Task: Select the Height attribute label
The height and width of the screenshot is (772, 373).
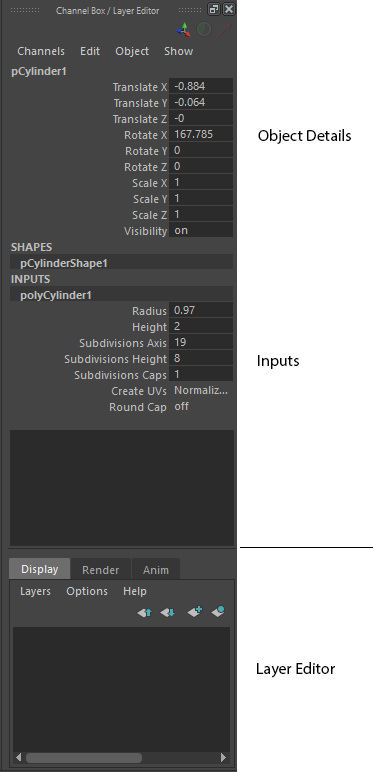Action: point(150,327)
